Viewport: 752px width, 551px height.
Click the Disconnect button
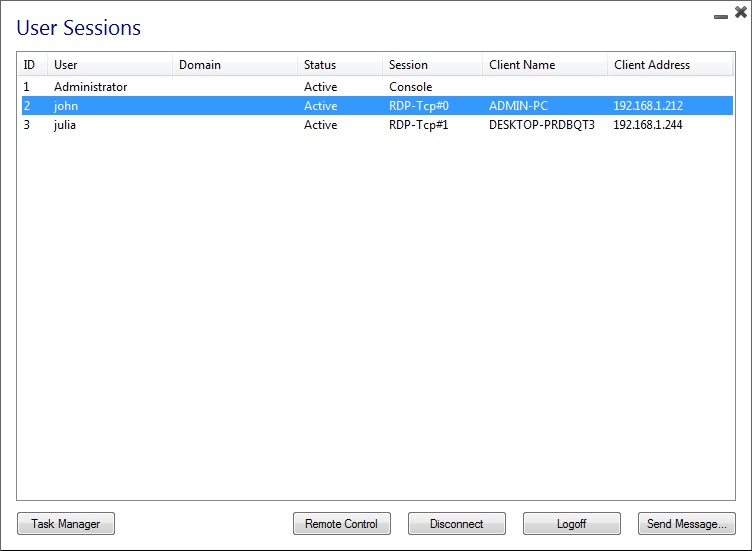point(457,523)
